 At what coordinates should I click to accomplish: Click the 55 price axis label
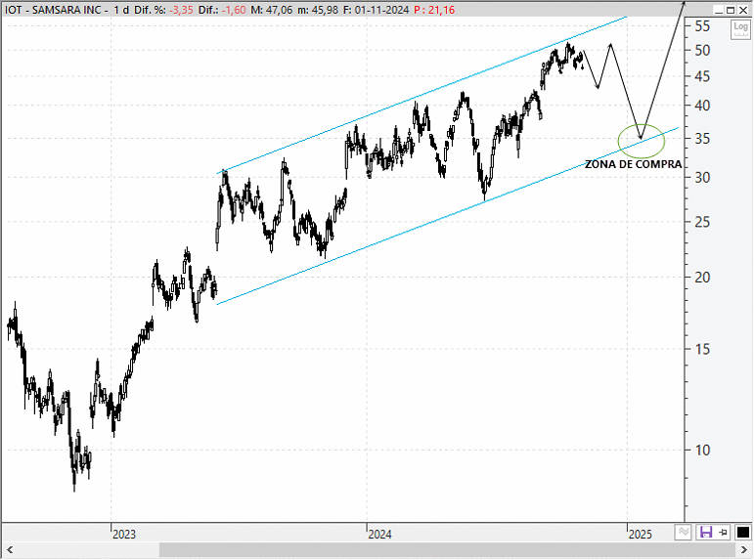tap(702, 26)
